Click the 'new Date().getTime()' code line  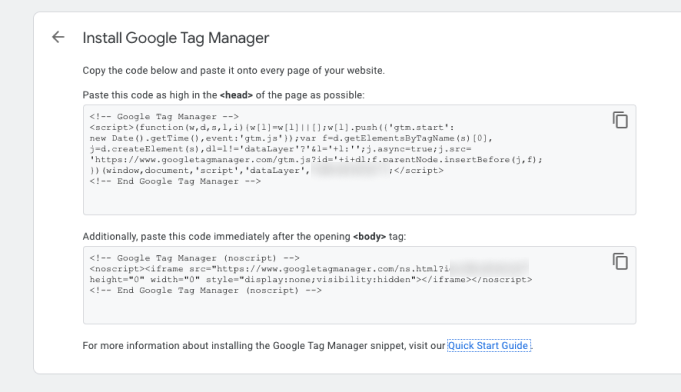pyautogui.click(x=291, y=138)
